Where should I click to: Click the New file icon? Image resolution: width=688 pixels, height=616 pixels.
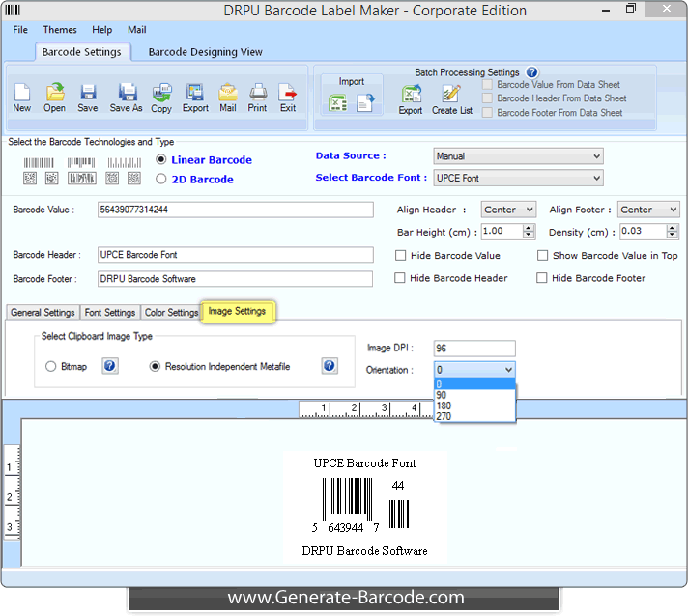(x=22, y=93)
